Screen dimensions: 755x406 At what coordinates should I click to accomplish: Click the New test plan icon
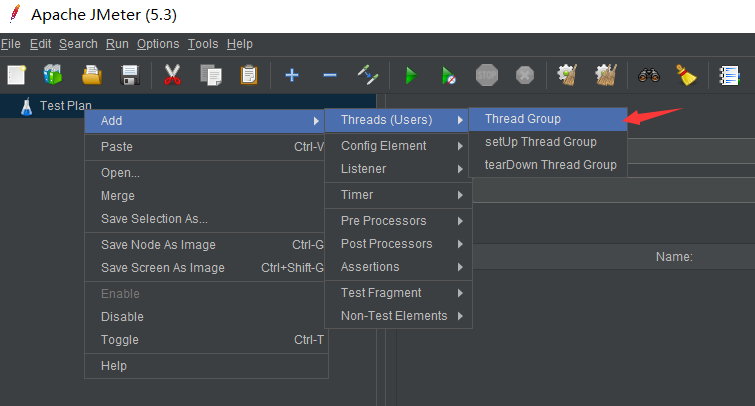click(16, 75)
